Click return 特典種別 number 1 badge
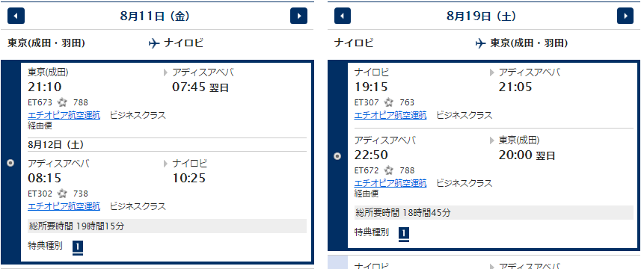644x269 pixels. point(404,234)
